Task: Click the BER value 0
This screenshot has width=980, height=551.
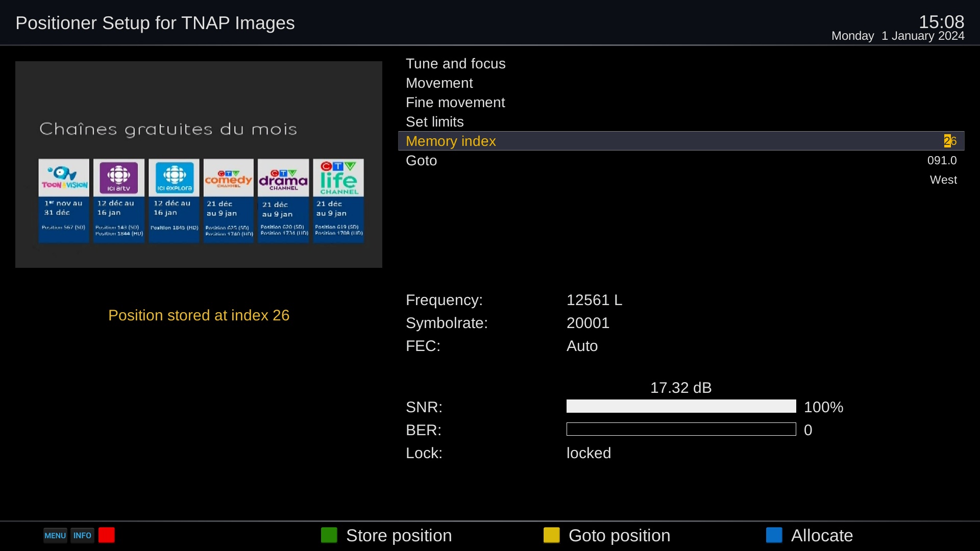Action: tap(808, 430)
